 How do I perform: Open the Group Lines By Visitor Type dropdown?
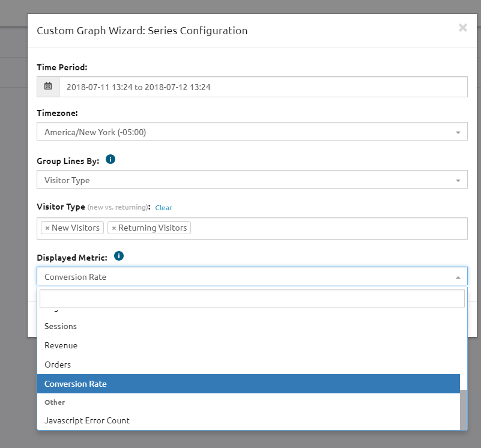pyautogui.click(x=252, y=180)
